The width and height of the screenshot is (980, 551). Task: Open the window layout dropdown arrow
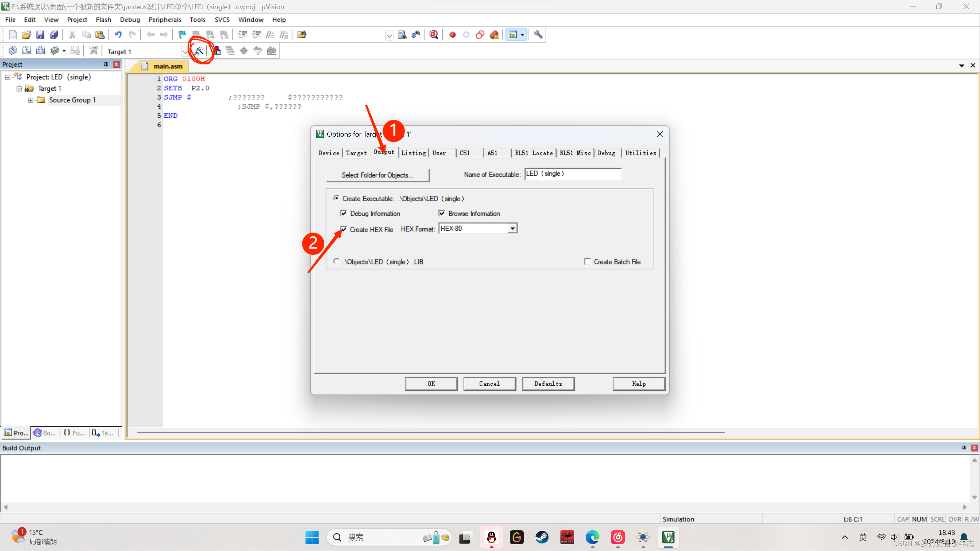point(522,35)
